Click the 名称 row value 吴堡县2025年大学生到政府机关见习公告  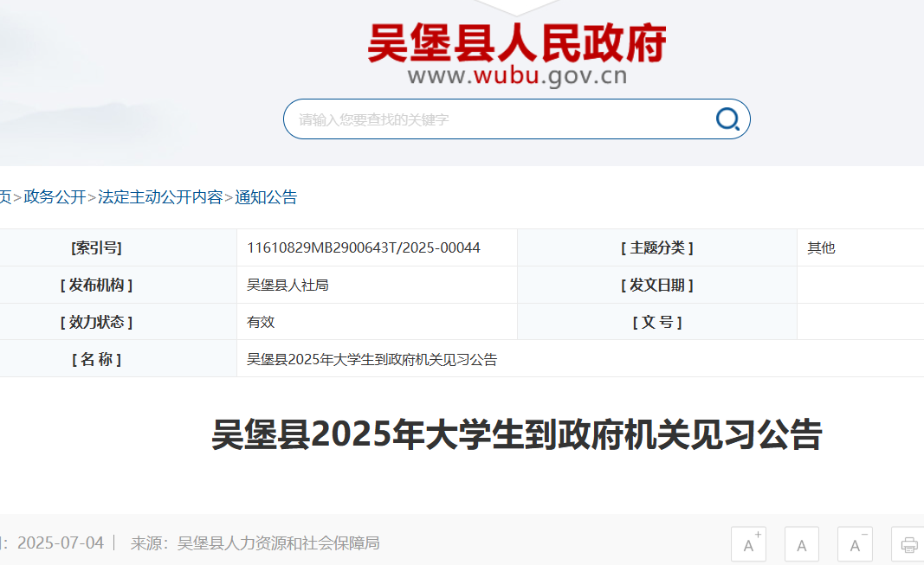point(372,360)
